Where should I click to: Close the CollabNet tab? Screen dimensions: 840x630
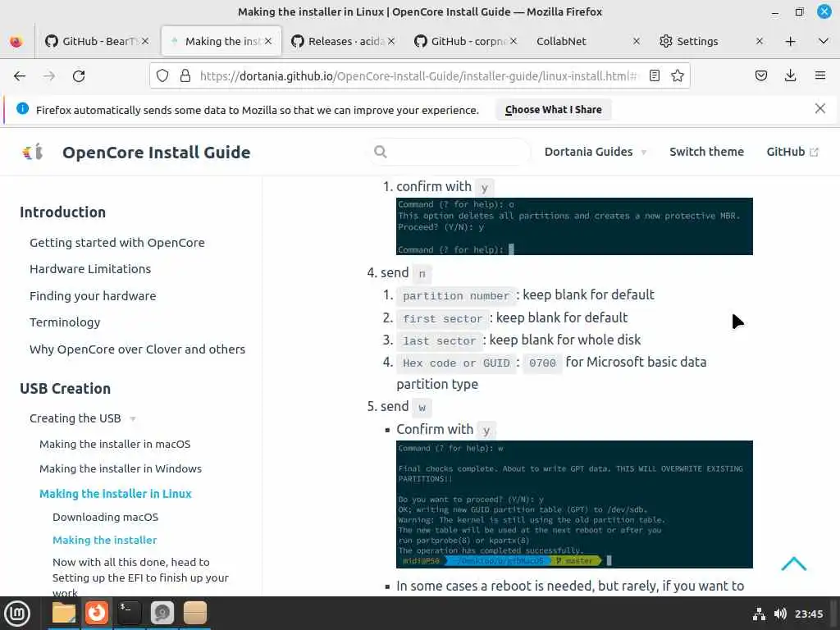point(636,41)
